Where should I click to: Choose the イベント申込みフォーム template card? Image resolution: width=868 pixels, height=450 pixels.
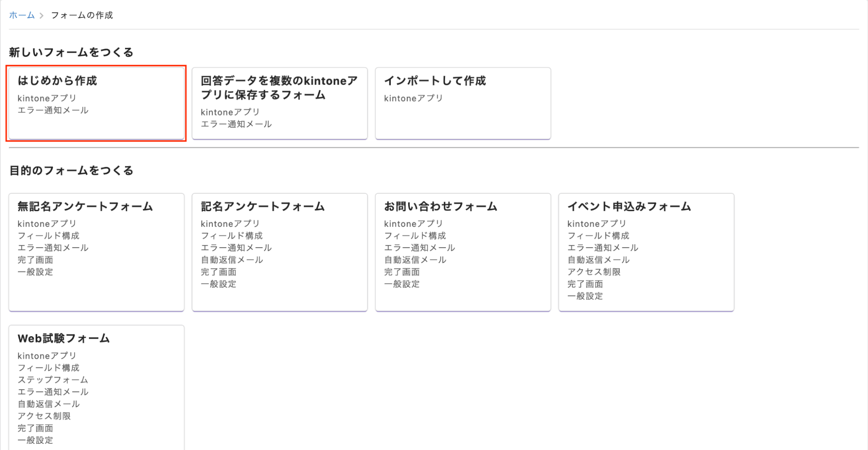click(646, 252)
